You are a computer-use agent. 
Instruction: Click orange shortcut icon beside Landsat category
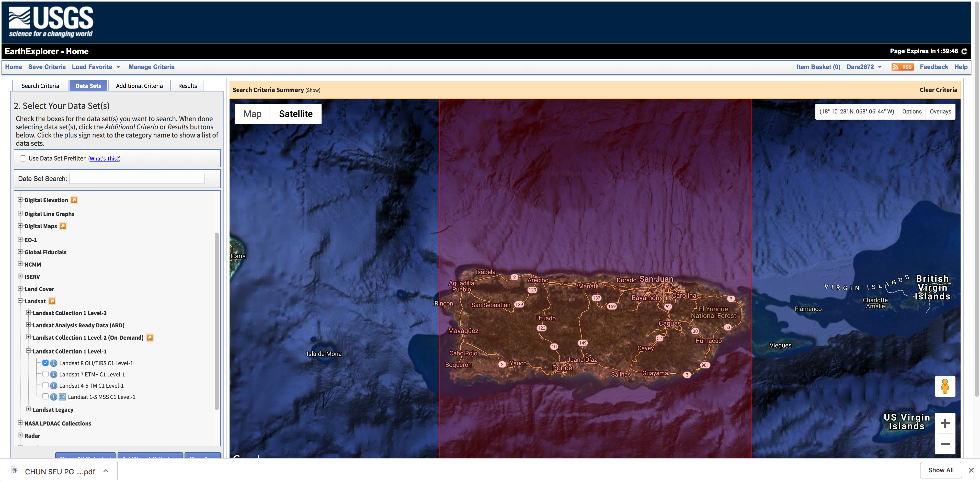[52, 301]
